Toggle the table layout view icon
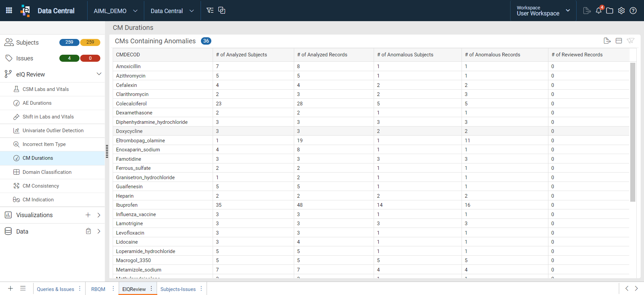644x295 pixels. [619, 41]
